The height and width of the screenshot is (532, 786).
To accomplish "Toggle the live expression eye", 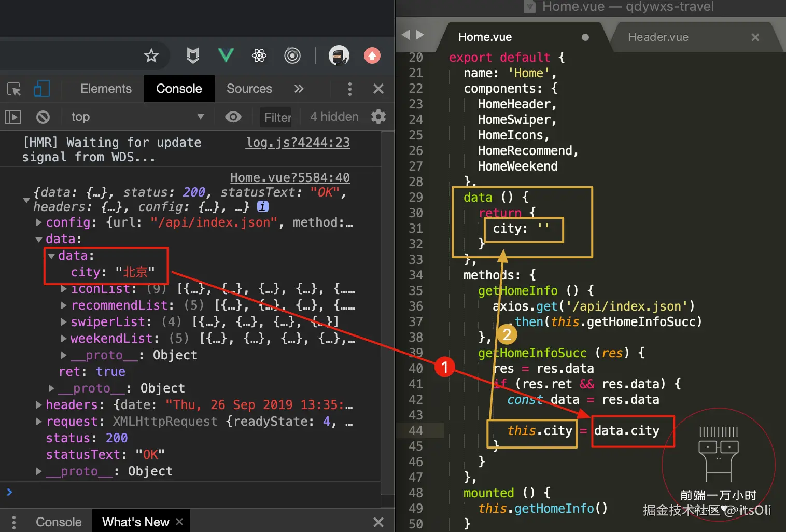I will point(233,117).
